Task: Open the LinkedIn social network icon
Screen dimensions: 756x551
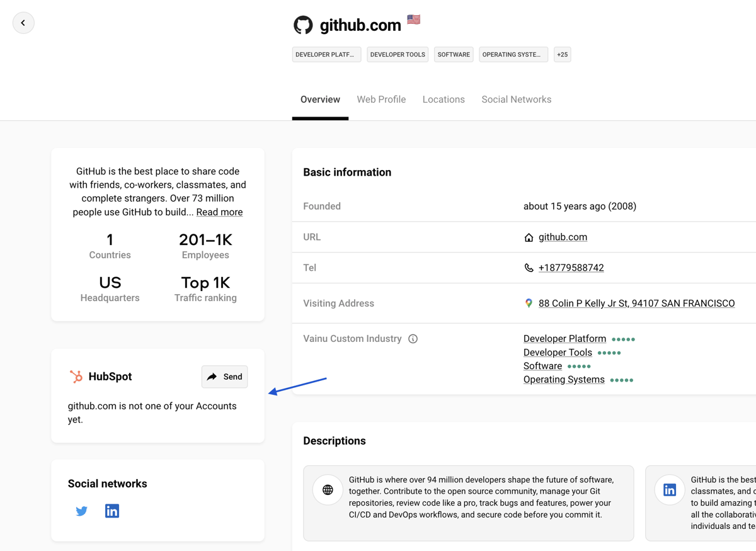Action: coord(112,511)
